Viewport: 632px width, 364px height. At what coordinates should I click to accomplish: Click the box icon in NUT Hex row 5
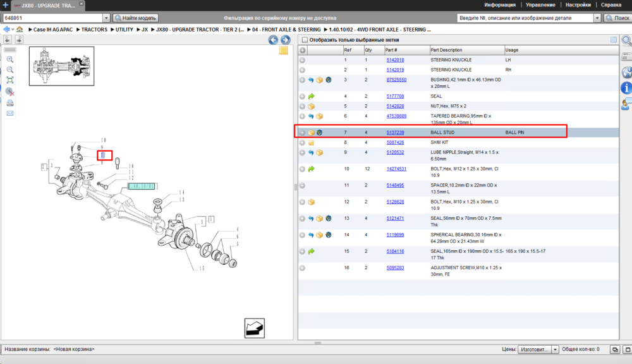pyautogui.click(x=311, y=106)
